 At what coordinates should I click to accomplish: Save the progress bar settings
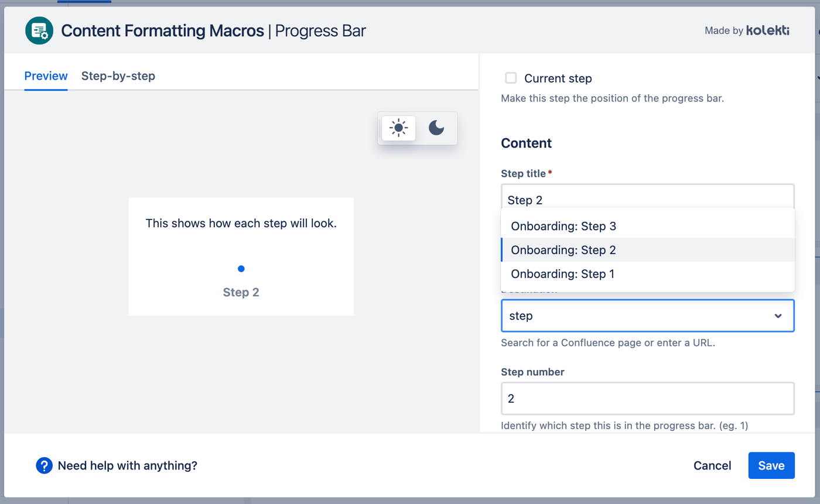pyautogui.click(x=771, y=465)
